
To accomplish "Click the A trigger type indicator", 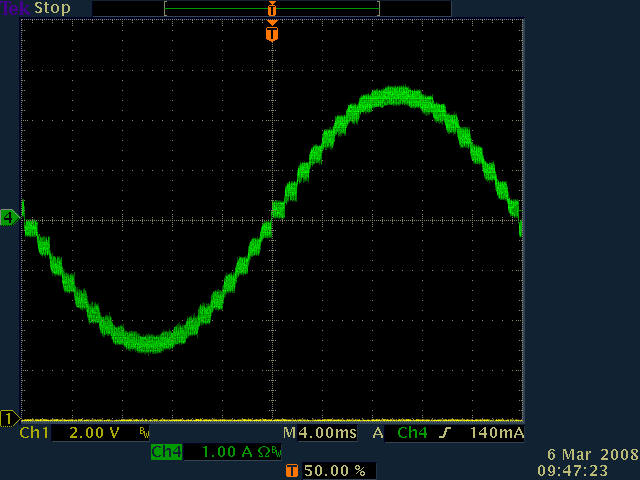I will tap(378, 434).
